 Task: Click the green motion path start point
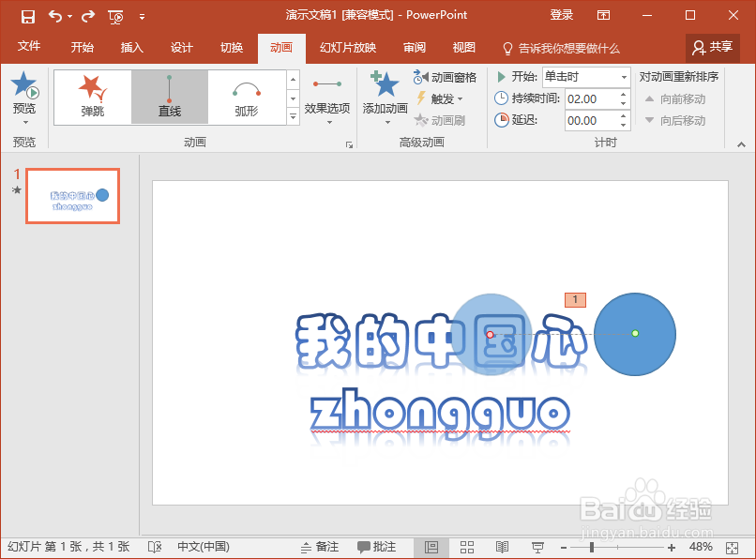pyautogui.click(x=635, y=333)
